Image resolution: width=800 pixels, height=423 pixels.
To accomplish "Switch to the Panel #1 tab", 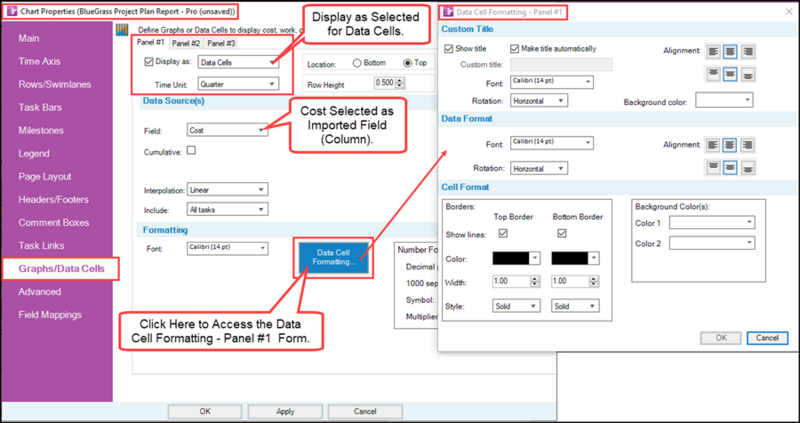I will (x=149, y=42).
